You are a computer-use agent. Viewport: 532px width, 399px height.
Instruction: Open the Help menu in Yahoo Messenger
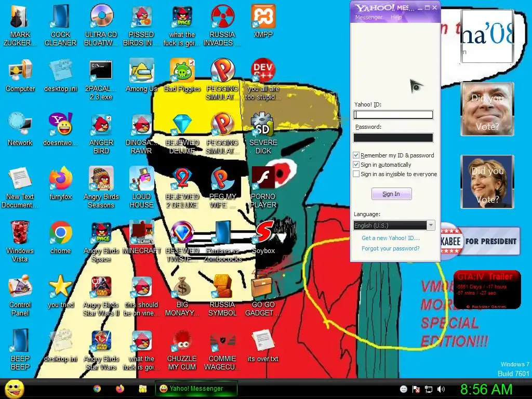395,17
